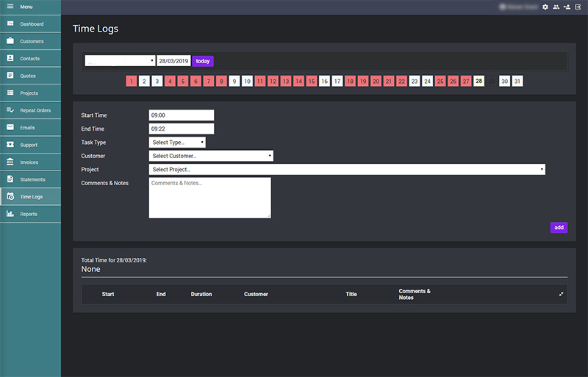This screenshot has width=588, height=377.
Task: Click the Customers briefcase icon
Action: (x=10, y=40)
